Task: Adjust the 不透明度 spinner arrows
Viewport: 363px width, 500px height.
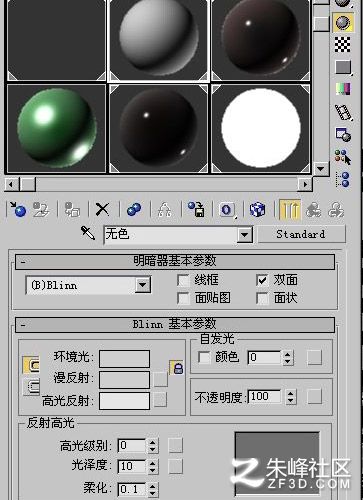Action: point(291,397)
